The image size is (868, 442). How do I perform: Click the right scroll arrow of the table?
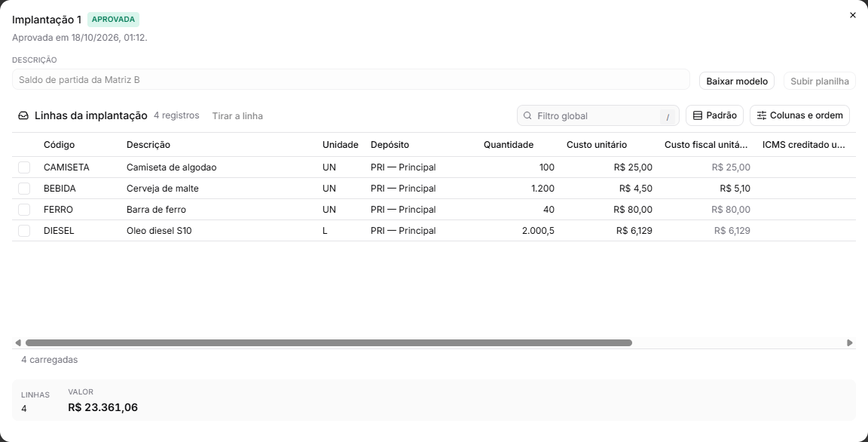click(850, 343)
